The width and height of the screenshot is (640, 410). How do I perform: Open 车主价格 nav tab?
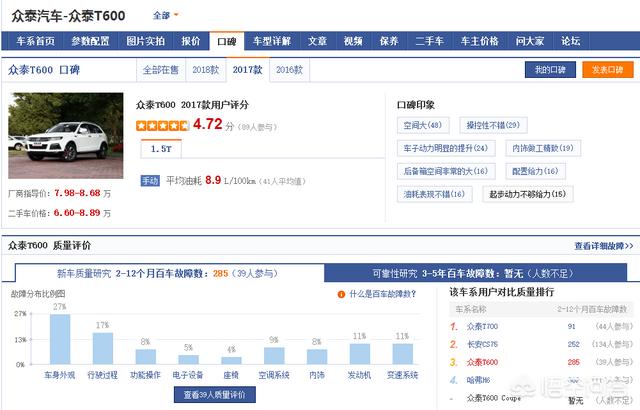tap(480, 41)
